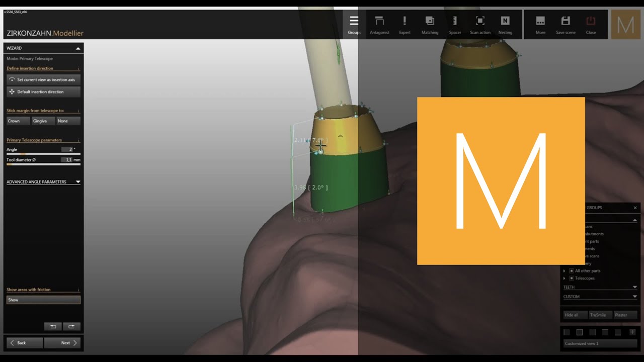The height and width of the screenshot is (362, 644).
Task: Select the second view preset square icon
Action: 579,332
